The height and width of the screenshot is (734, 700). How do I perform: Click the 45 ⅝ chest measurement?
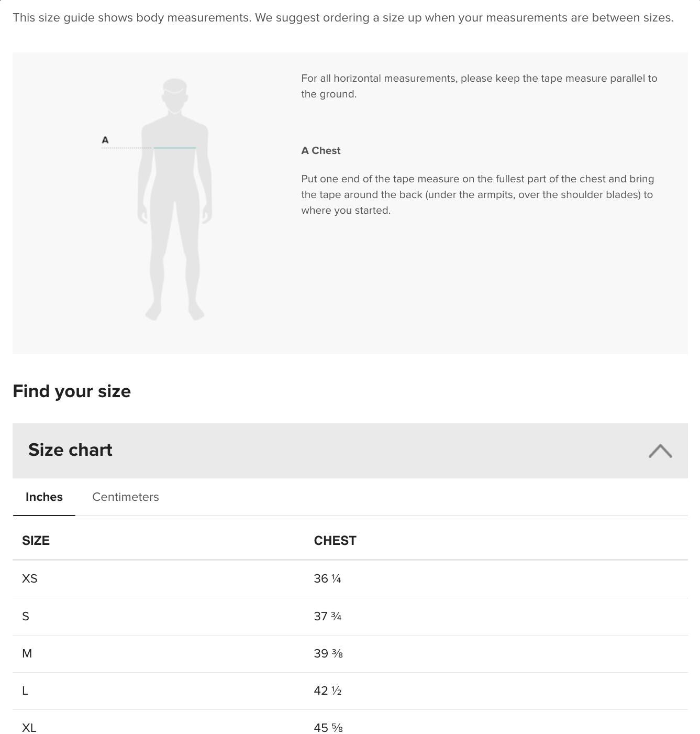[328, 728]
